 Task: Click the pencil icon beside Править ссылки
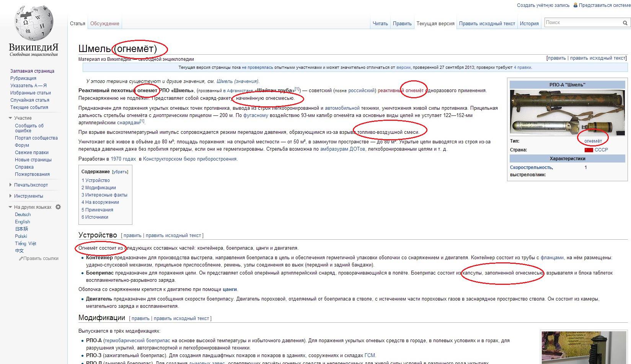(x=21, y=258)
